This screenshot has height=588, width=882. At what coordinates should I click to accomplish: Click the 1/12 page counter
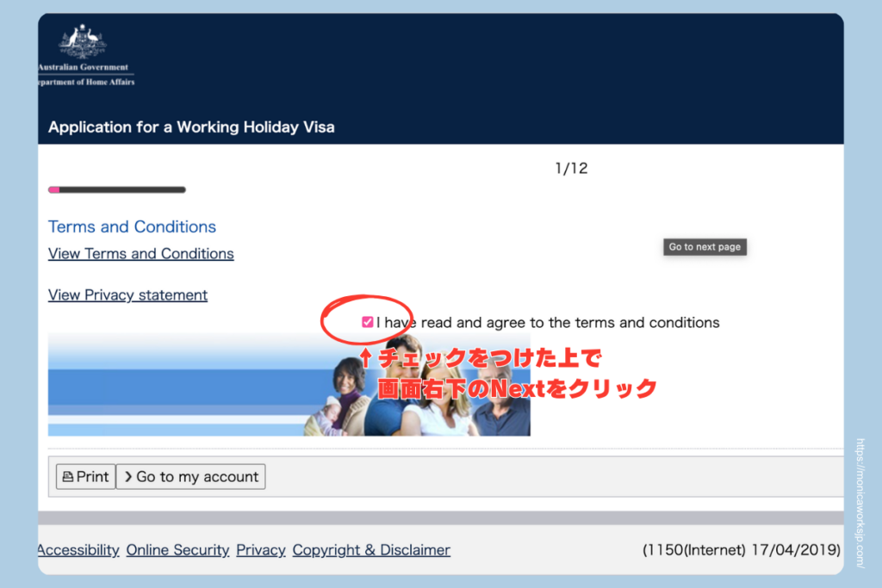(x=571, y=169)
